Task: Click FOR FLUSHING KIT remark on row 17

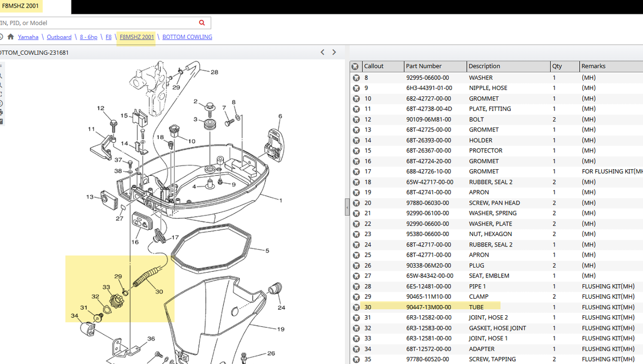Action: 612,171
